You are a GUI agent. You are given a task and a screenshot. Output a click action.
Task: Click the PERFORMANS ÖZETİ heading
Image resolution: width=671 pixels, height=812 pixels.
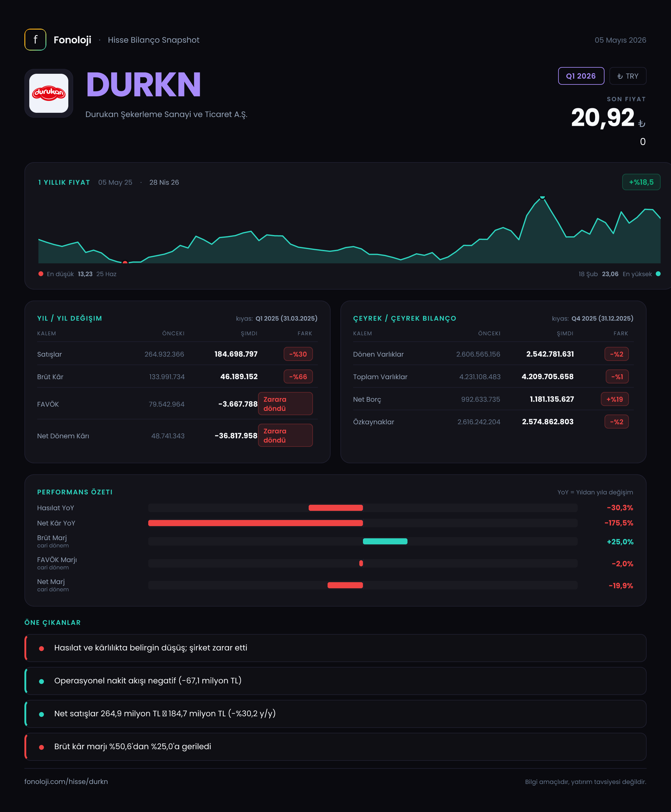click(x=75, y=492)
